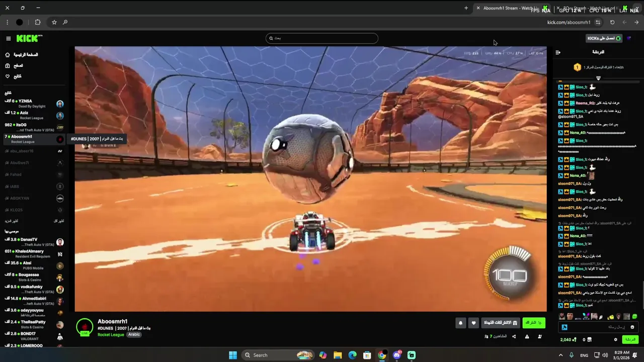Click the blue hammer moderator icon in chat box
The width and height of the screenshot is (644, 362).
[564, 327]
